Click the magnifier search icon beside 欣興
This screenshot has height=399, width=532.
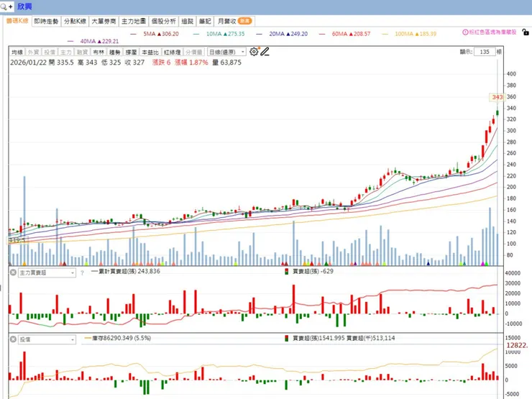[x=4, y=6]
